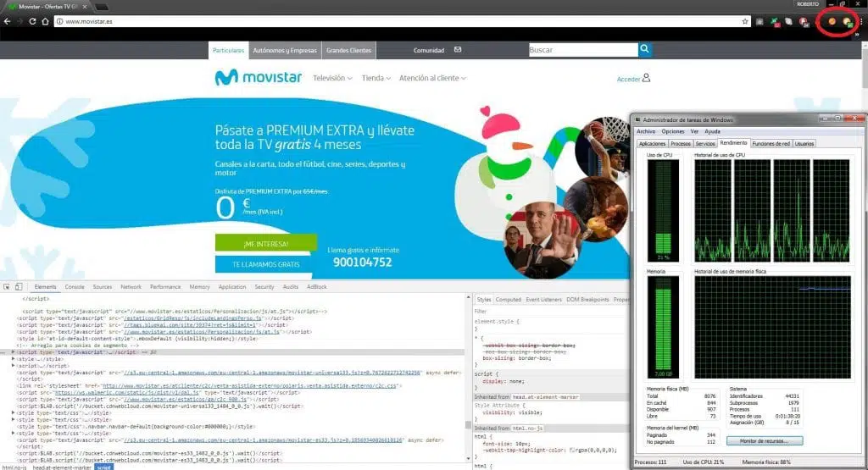Screen dimensions: 868x470
Task: Open DevTools Performance tab
Action: pyautogui.click(x=165, y=287)
